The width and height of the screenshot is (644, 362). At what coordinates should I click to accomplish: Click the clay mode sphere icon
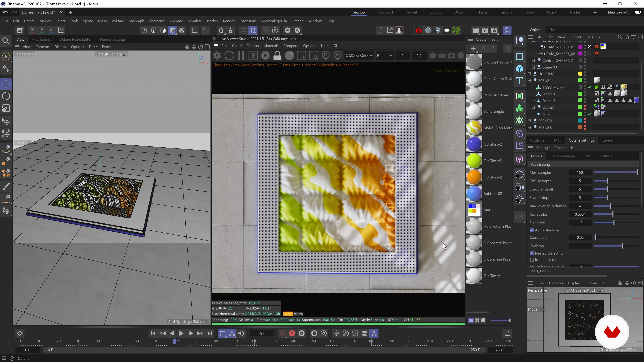click(289, 55)
